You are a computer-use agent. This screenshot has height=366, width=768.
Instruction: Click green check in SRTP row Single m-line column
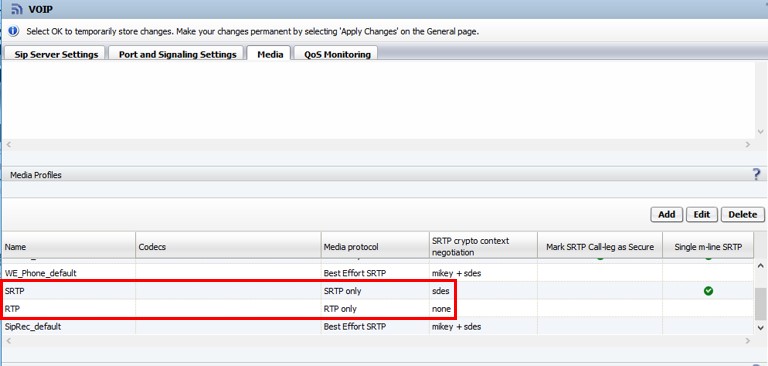click(708, 291)
